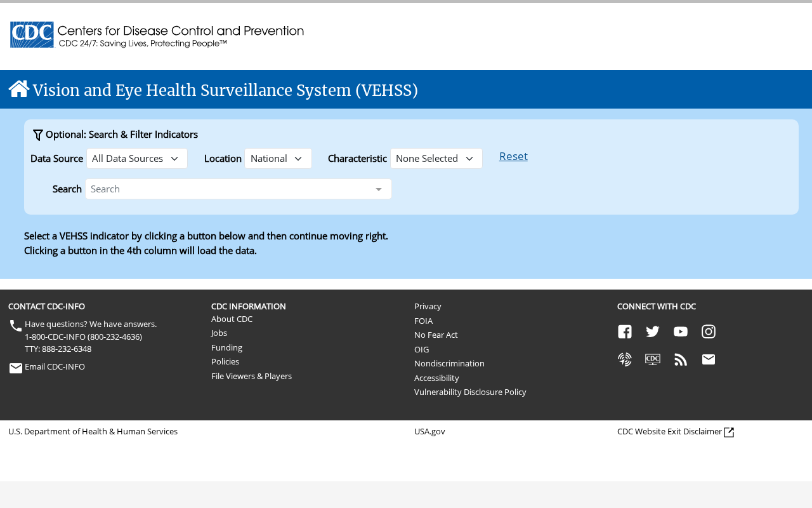Open the Accessibility footer link
Image resolution: width=812 pixels, height=508 pixels.
coord(436,378)
